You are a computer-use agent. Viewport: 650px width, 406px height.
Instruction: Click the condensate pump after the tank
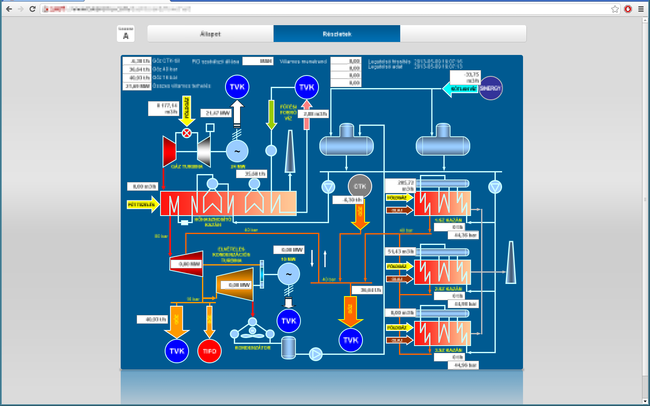pos(316,354)
